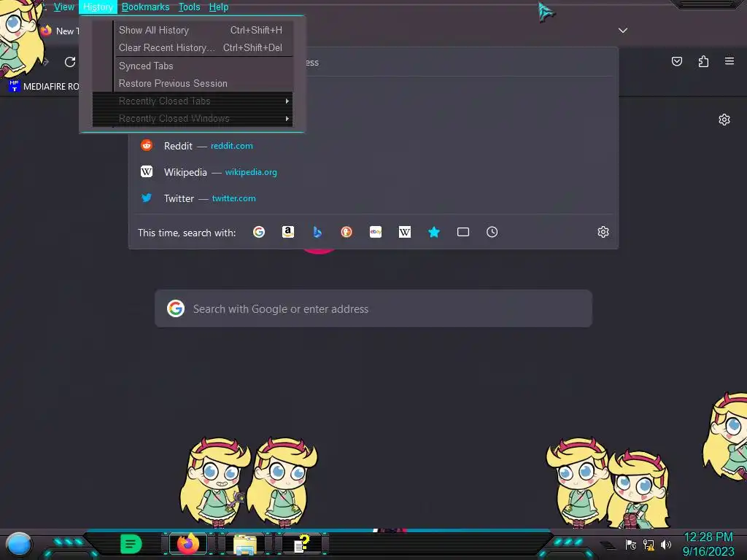
Task: Search in open Tabs icon
Action: click(463, 232)
